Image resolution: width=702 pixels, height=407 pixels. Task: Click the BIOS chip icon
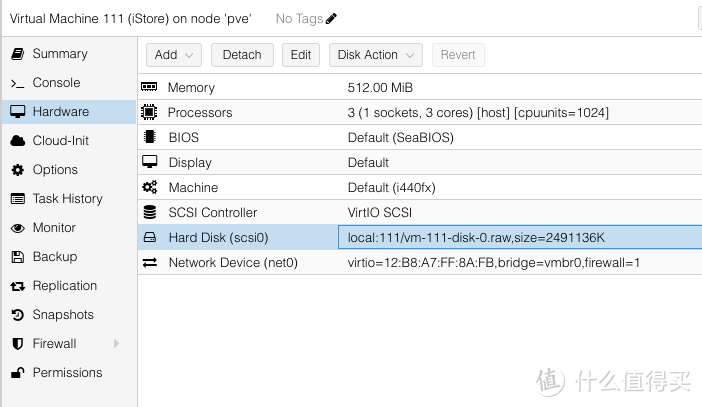[150, 138]
